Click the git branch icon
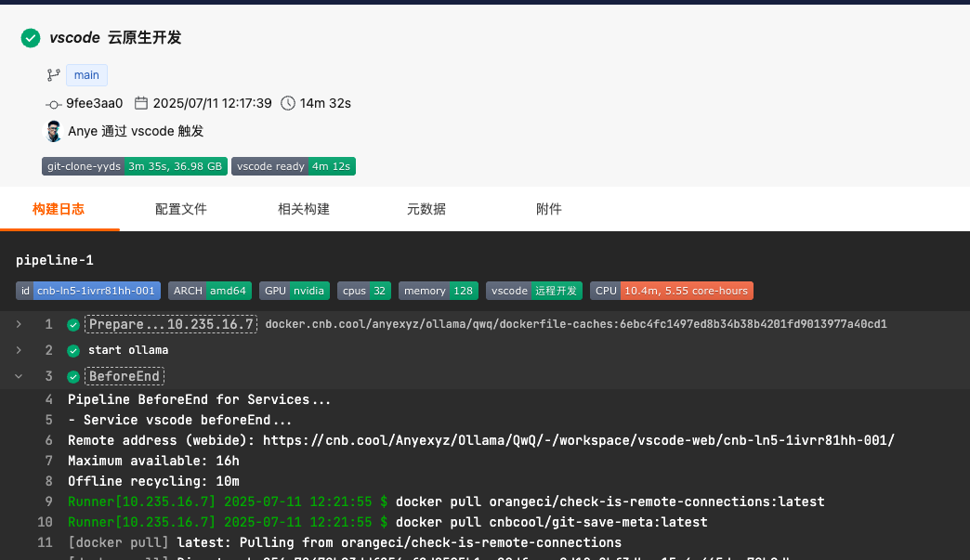Image resolution: width=970 pixels, height=560 pixels. coord(53,75)
